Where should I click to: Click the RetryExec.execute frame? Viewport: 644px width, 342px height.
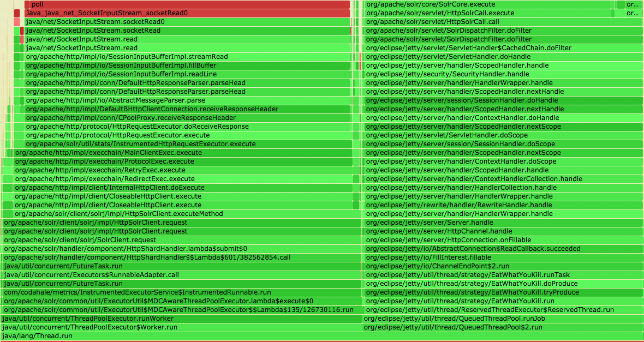(x=183, y=170)
